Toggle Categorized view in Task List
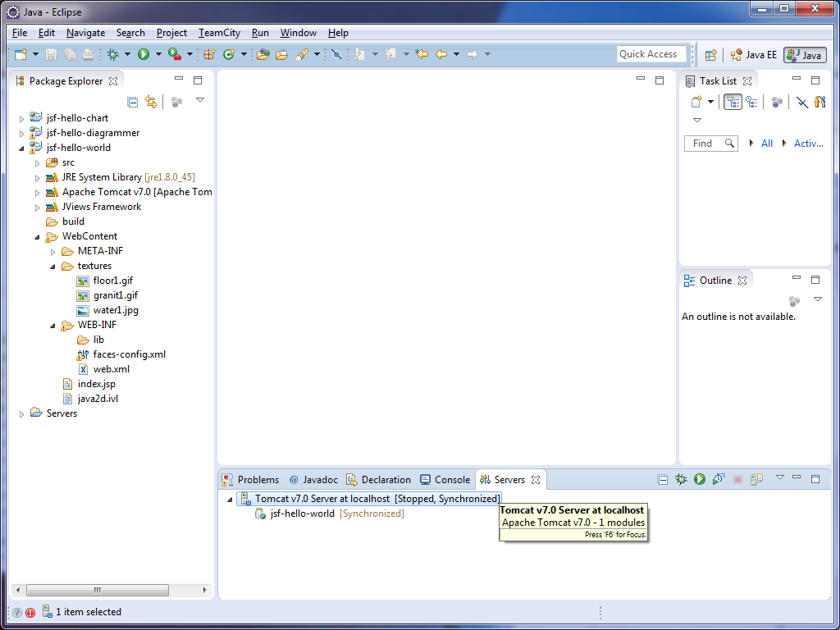The width and height of the screenshot is (840, 630). pyautogui.click(x=733, y=102)
